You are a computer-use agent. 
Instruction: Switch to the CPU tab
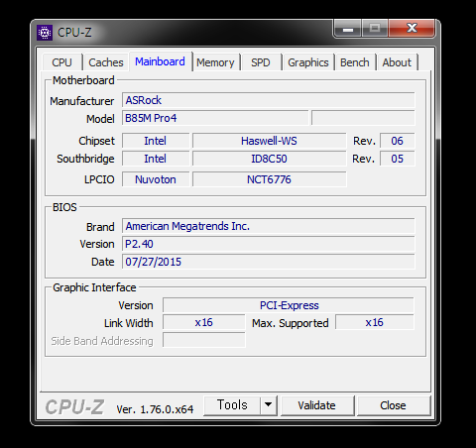[61, 62]
